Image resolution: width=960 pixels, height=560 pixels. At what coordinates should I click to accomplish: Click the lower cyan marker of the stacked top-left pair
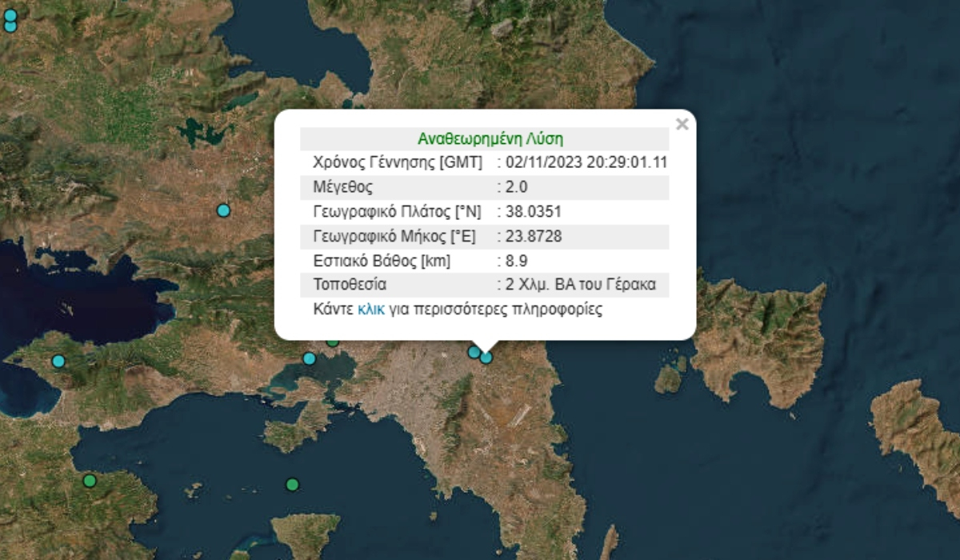coord(10,26)
